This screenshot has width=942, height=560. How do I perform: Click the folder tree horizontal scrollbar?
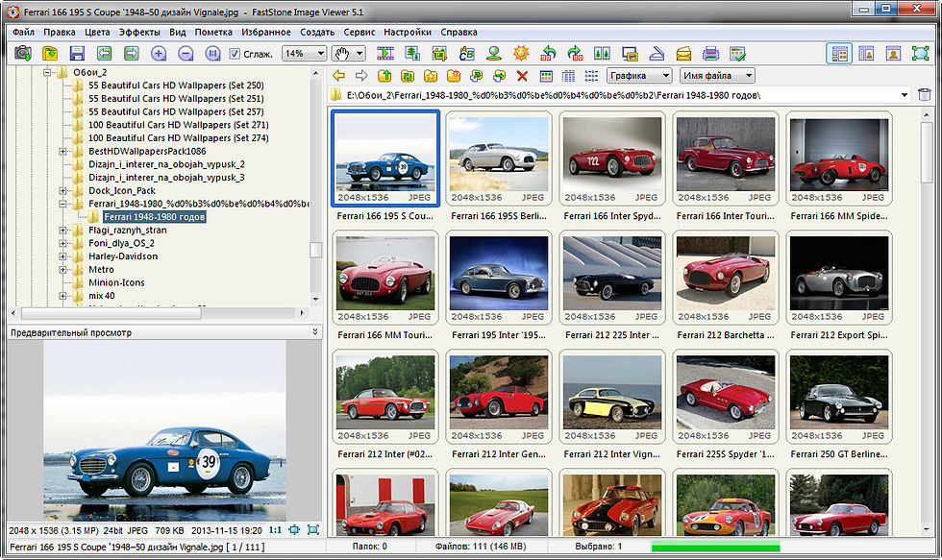coord(158,313)
